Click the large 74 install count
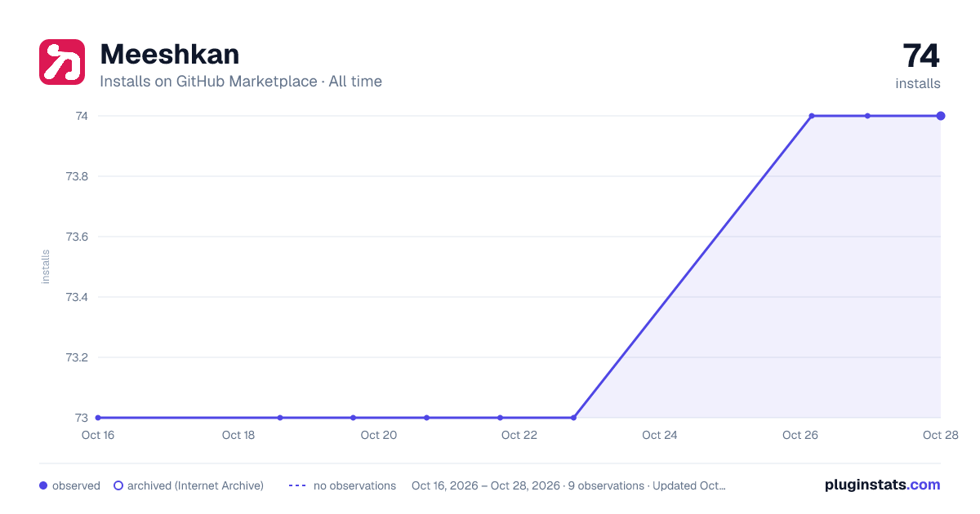 (x=921, y=56)
